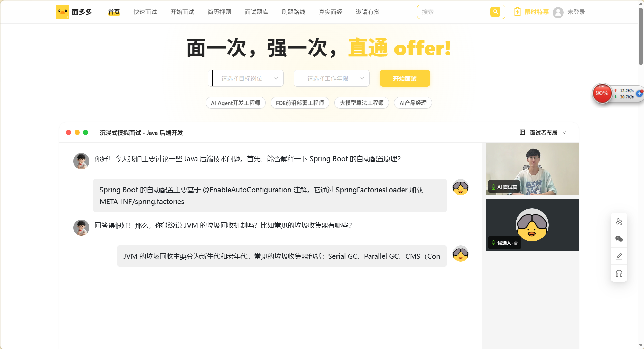
Task: Open 刷题路线 in navigation
Action: click(x=294, y=12)
